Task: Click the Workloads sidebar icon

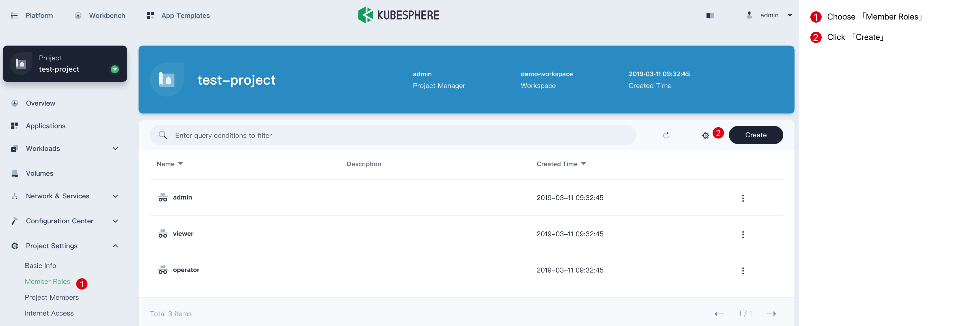Action: [x=15, y=149]
